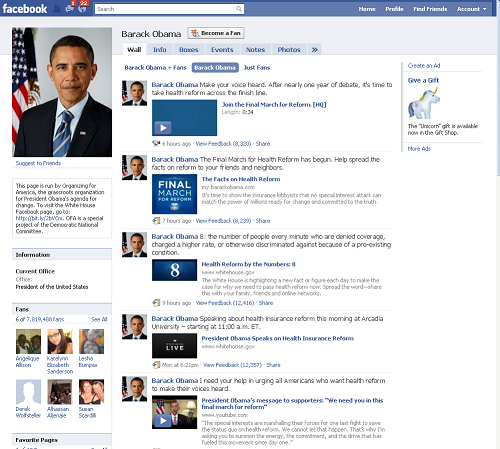The image size is (500, 449).
Task: Open President Obama's message to supporters link
Action: point(292,404)
